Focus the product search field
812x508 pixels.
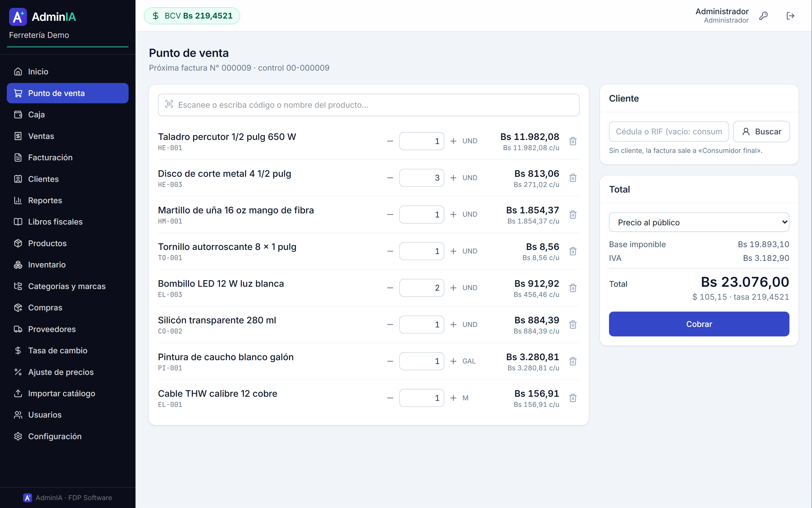pyautogui.click(x=368, y=105)
